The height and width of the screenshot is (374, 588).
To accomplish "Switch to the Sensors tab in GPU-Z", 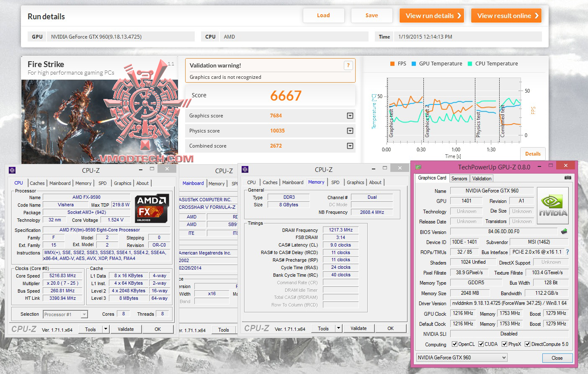I will tap(459, 178).
